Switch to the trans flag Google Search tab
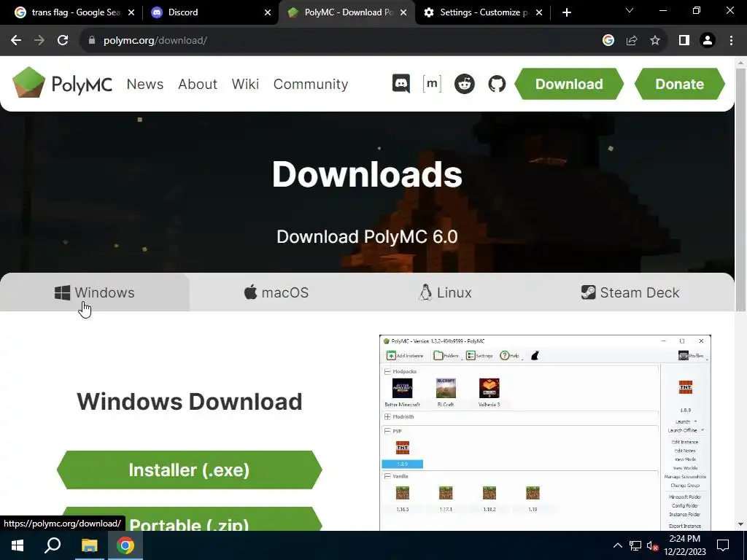 pyautogui.click(x=75, y=12)
